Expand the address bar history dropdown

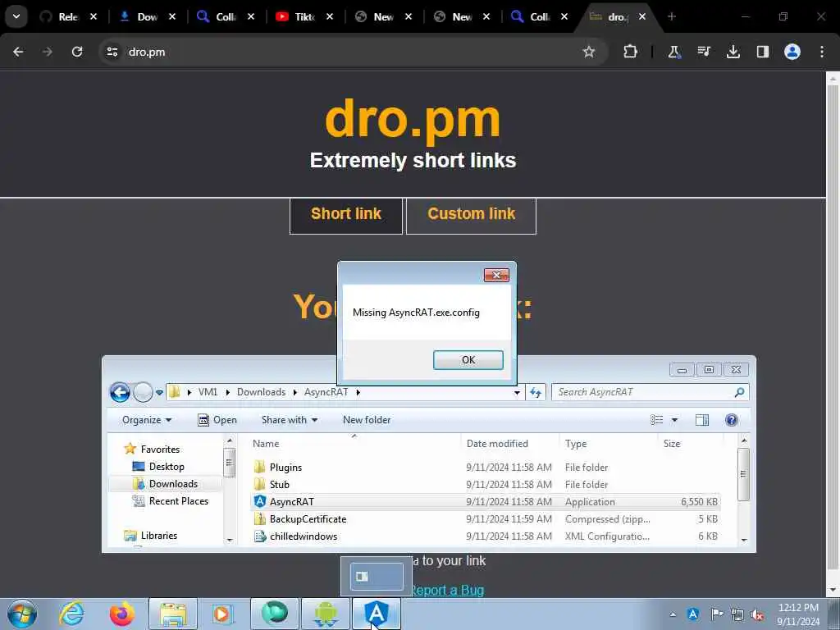517,393
